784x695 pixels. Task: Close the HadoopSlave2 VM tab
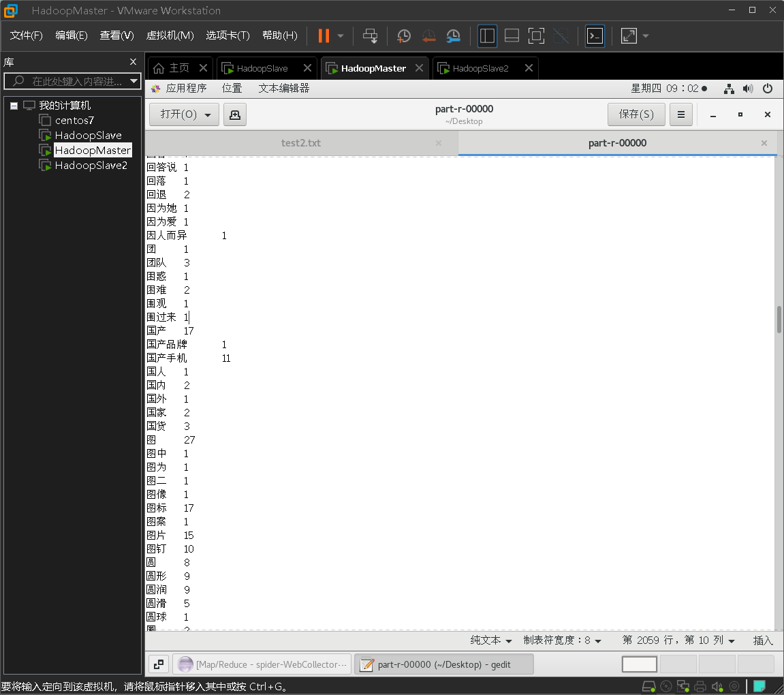point(529,68)
